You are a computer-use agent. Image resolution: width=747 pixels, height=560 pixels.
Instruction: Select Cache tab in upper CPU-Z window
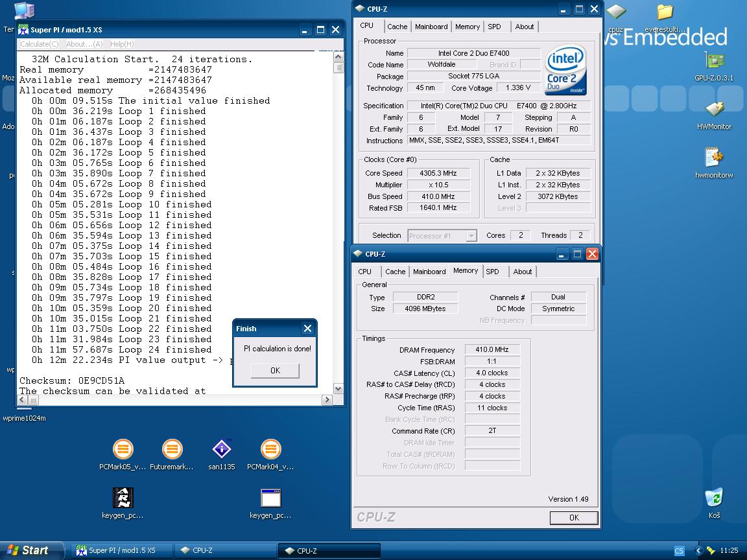(397, 27)
